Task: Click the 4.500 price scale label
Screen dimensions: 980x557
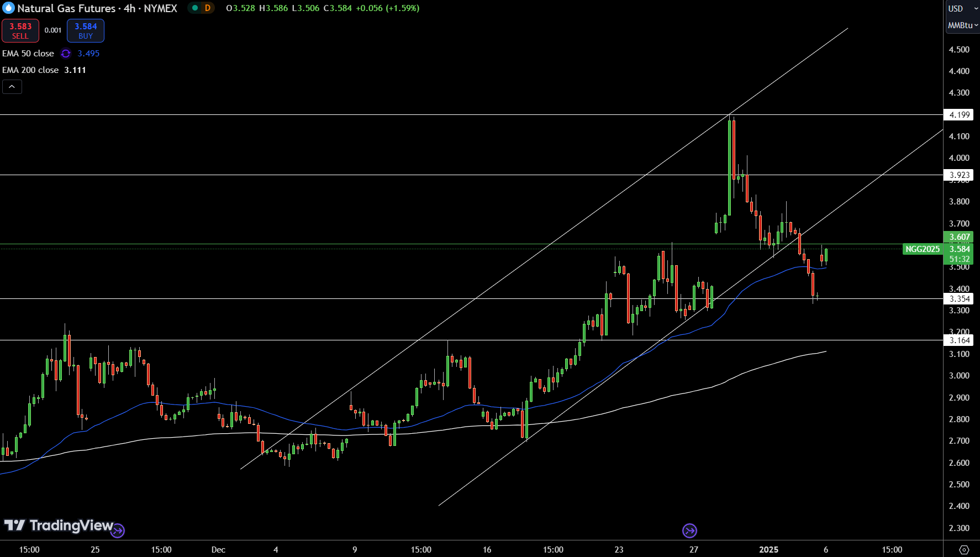Action: click(959, 50)
